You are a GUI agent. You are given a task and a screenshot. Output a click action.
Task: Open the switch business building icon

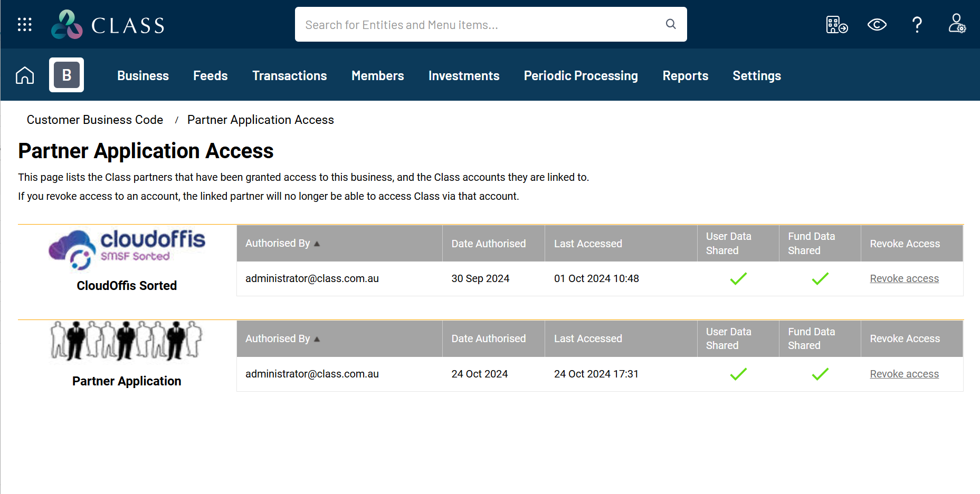(x=836, y=25)
